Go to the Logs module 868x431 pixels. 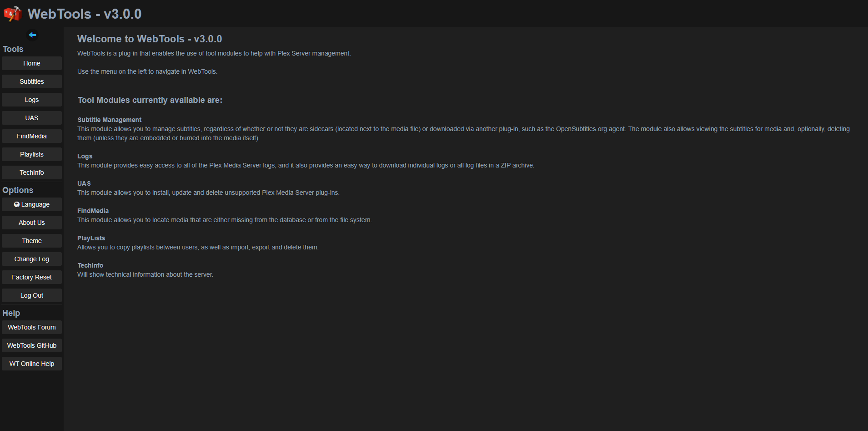pyautogui.click(x=32, y=100)
